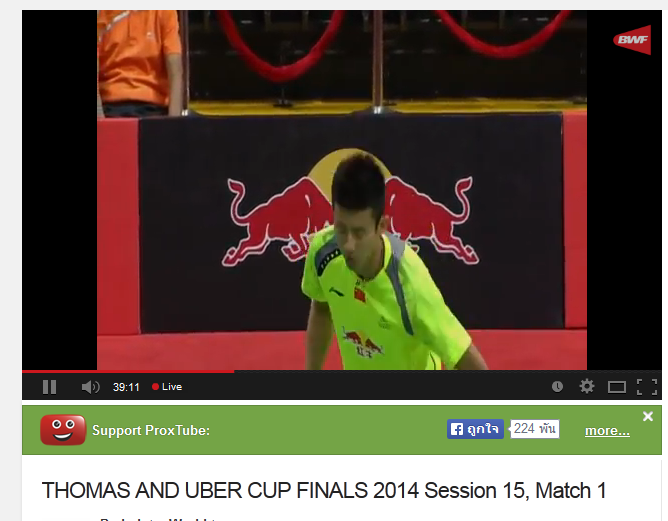Viewport: 668px width, 521px height.
Task: Open the channel name below the title
Action: [x=160, y=519]
